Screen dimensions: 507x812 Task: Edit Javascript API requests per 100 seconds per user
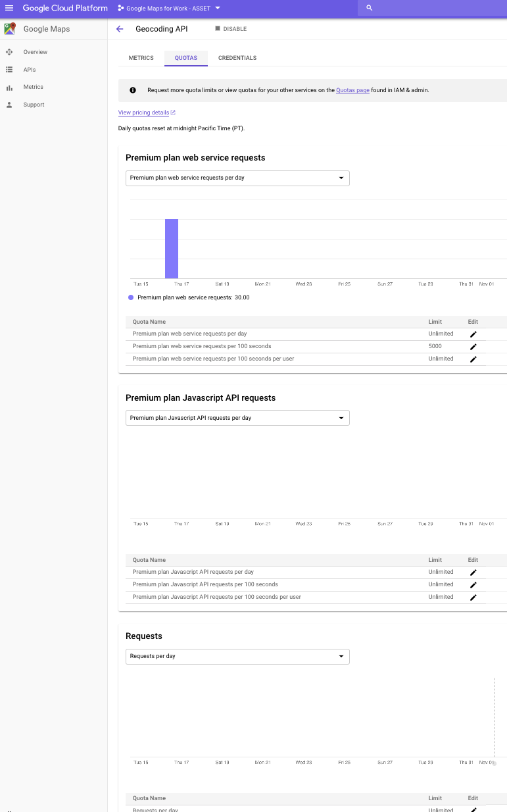pos(473,597)
